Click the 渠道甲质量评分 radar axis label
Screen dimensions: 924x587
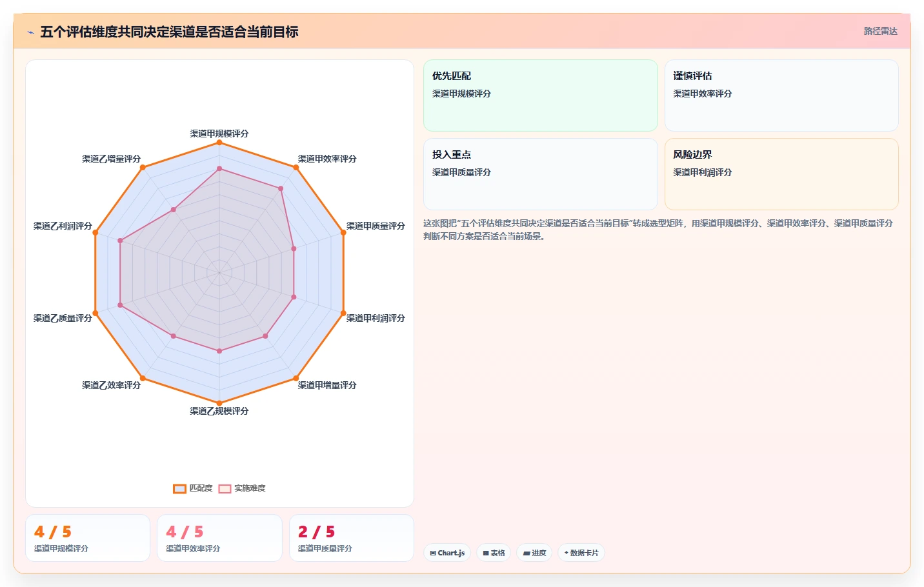[x=376, y=226]
